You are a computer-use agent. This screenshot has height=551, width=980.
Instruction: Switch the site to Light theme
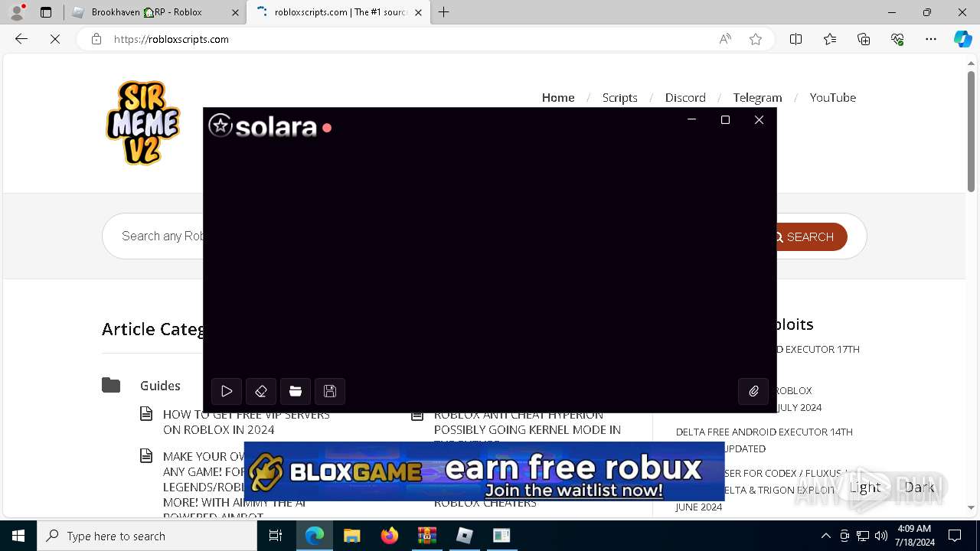tap(865, 487)
